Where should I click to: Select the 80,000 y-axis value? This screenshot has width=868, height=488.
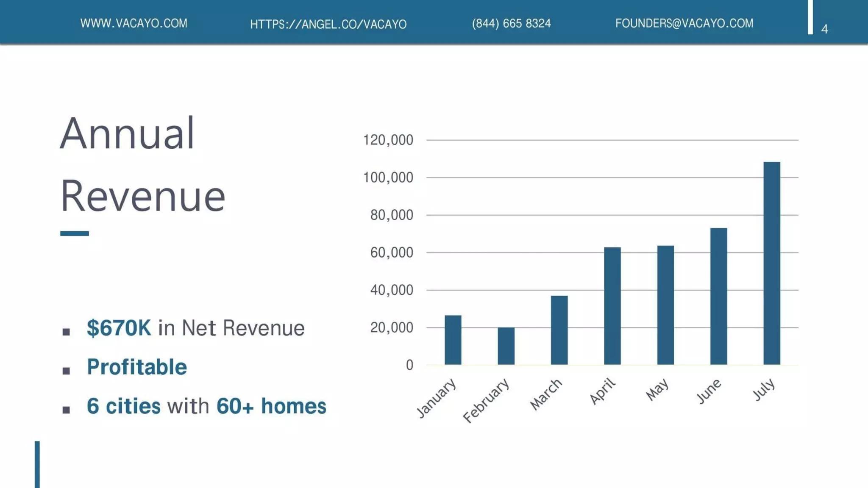(x=392, y=215)
